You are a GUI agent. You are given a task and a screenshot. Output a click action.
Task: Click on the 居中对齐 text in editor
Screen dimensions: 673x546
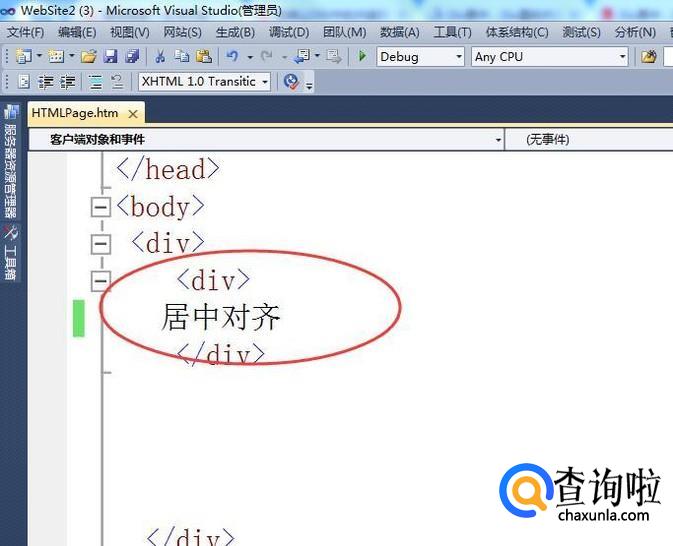(221, 318)
